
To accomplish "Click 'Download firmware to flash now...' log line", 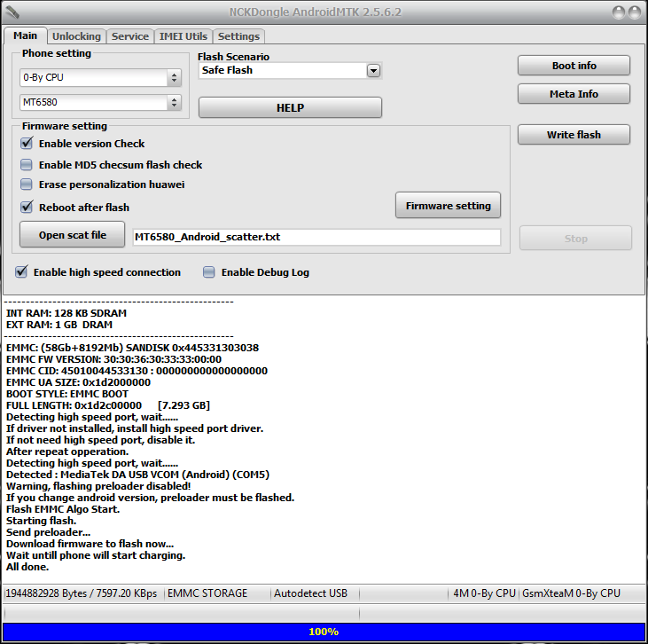I will tap(90, 545).
